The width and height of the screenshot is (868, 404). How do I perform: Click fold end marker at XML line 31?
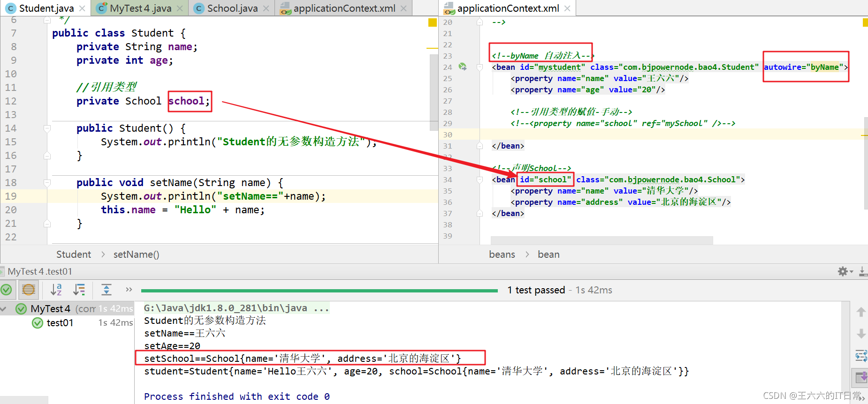[480, 146]
